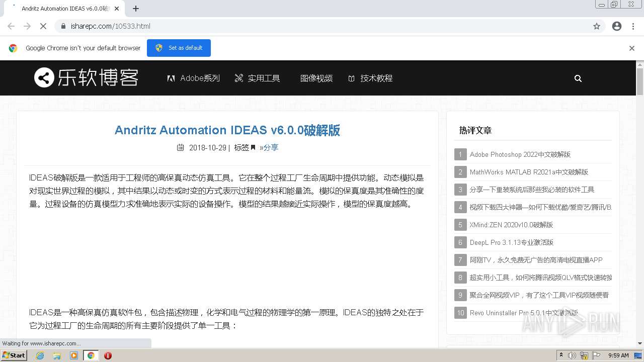Show hidden system tray icons

click(561, 355)
